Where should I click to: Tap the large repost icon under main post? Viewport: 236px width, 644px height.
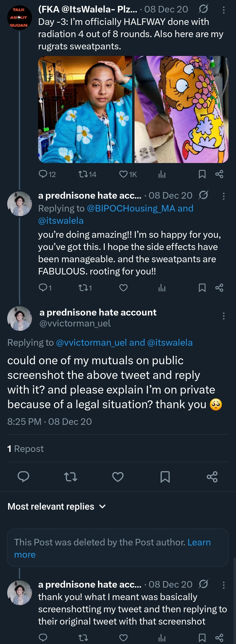71,477
